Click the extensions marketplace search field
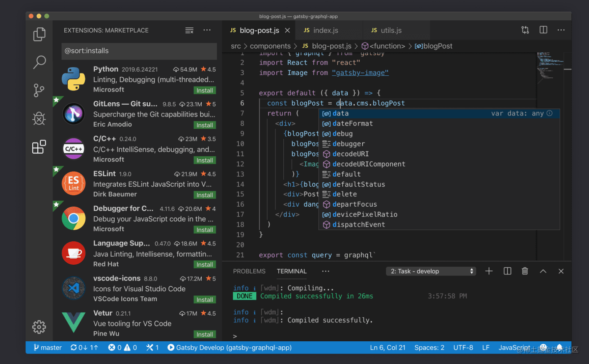589x364 pixels. pyautogui.click(x=139, y=51)
